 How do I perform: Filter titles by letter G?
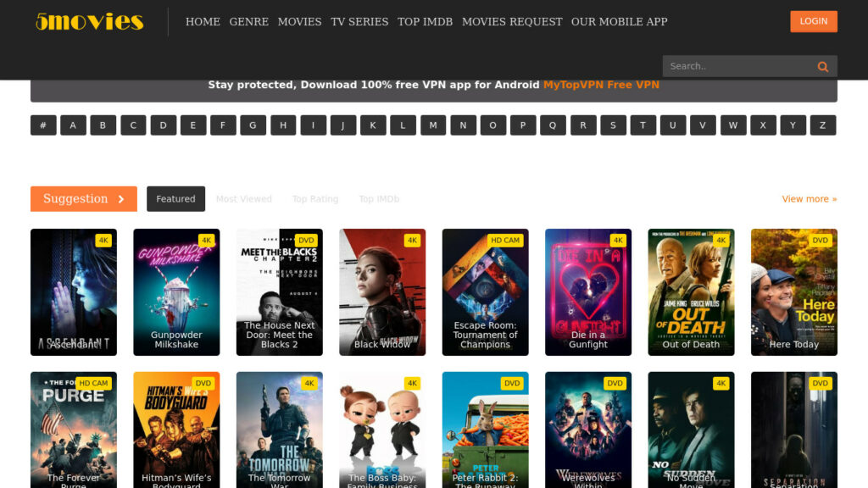(253, 125)
